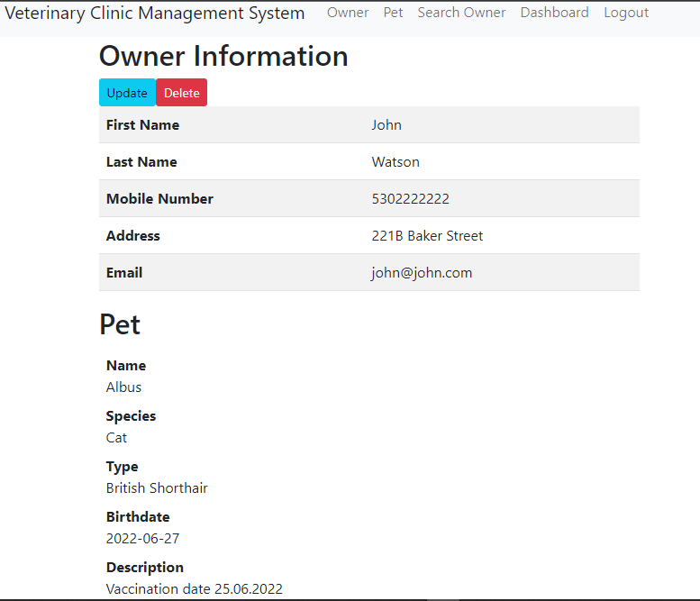This screenshot has height=601, width=700.
Task: Open the Dashboard page
Action: (554, 13)
